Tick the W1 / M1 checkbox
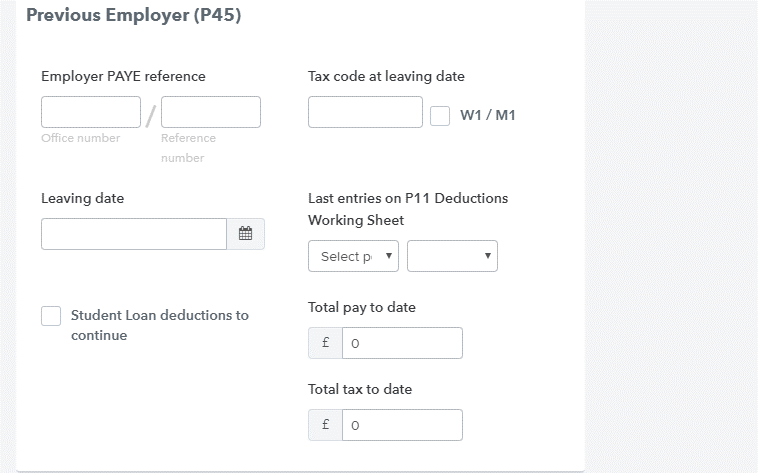Image resolution: width=758 pixels, height=473 pixels. tap(440, 115)
